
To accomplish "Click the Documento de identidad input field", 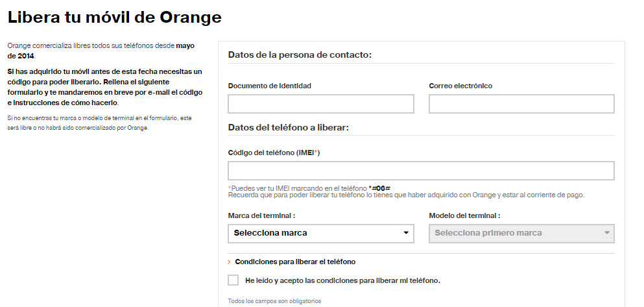I will coord(321,104).
